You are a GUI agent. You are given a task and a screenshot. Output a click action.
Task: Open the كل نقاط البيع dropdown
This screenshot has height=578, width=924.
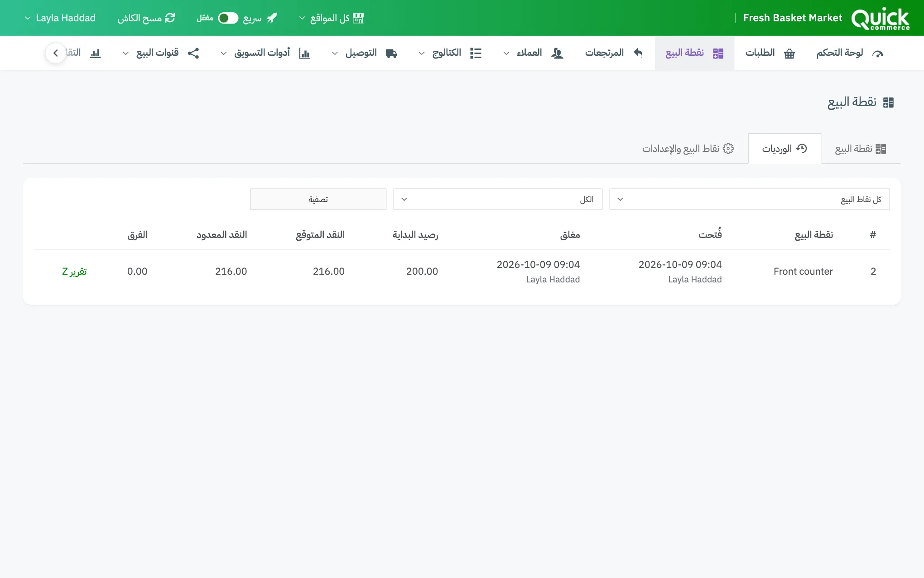(x=750, y=199)
